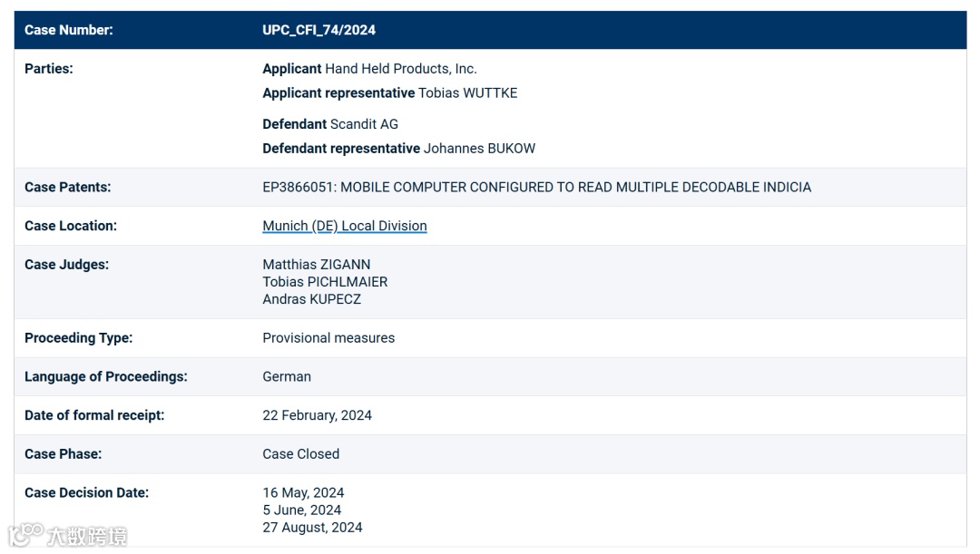Viewport: 980px width, 554px height.
Task: Click judge name Andras KUPECZ
Action: tap(311, 299)
